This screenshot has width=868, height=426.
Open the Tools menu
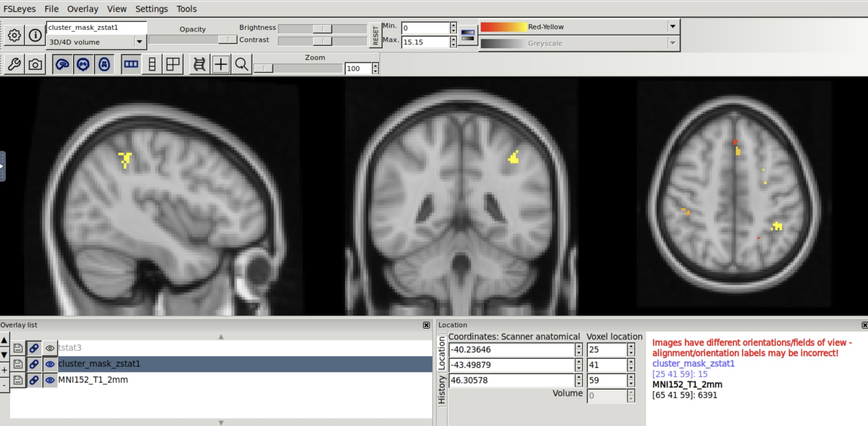click(186, 9)
